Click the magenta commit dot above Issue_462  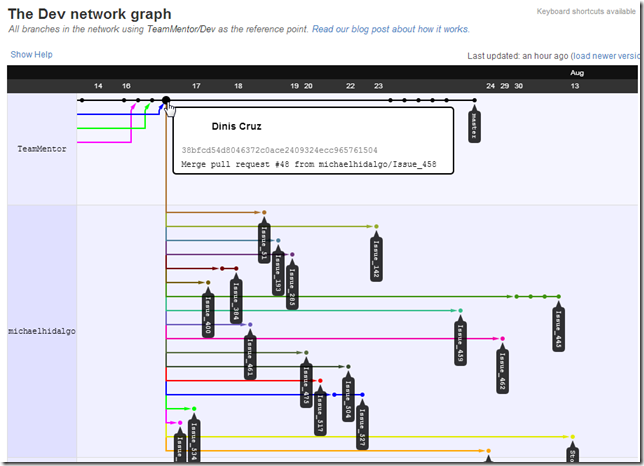click(502, 339)
